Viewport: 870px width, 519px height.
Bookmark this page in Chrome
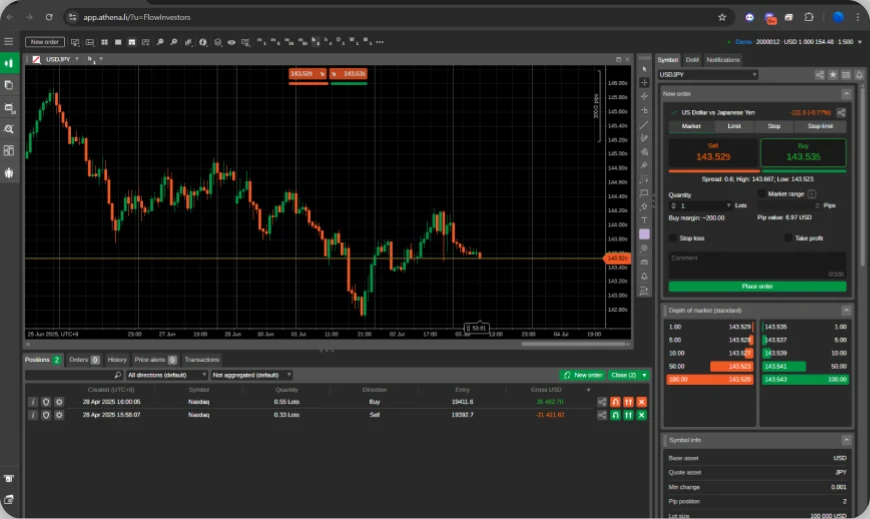click(722, 17)
